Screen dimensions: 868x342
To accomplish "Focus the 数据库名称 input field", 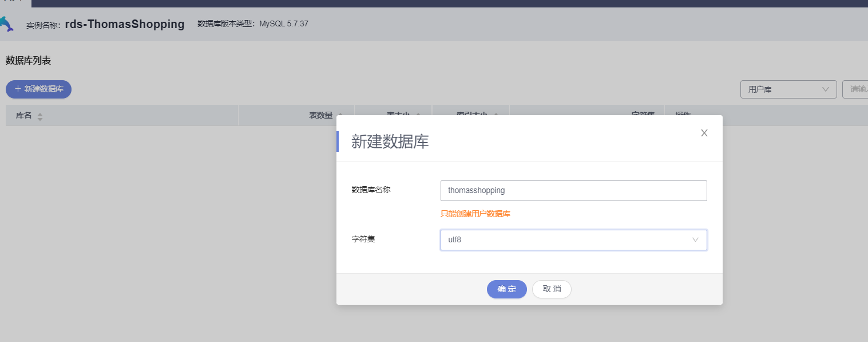I will click(x=574, y=191).
